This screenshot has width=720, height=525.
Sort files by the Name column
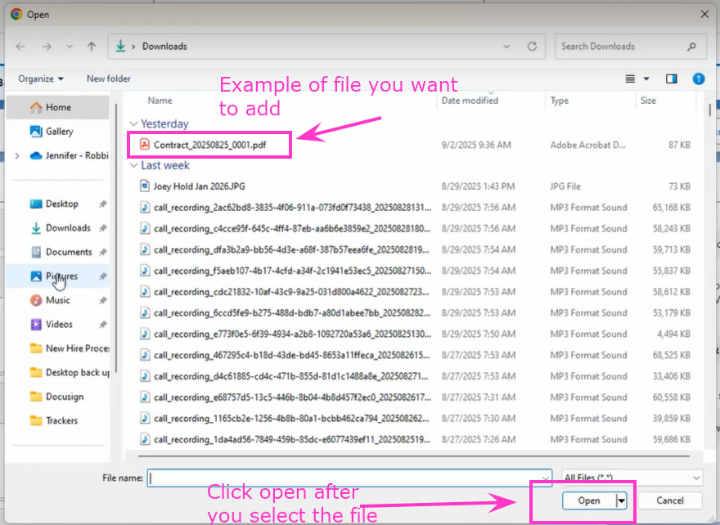pos(160,101)
